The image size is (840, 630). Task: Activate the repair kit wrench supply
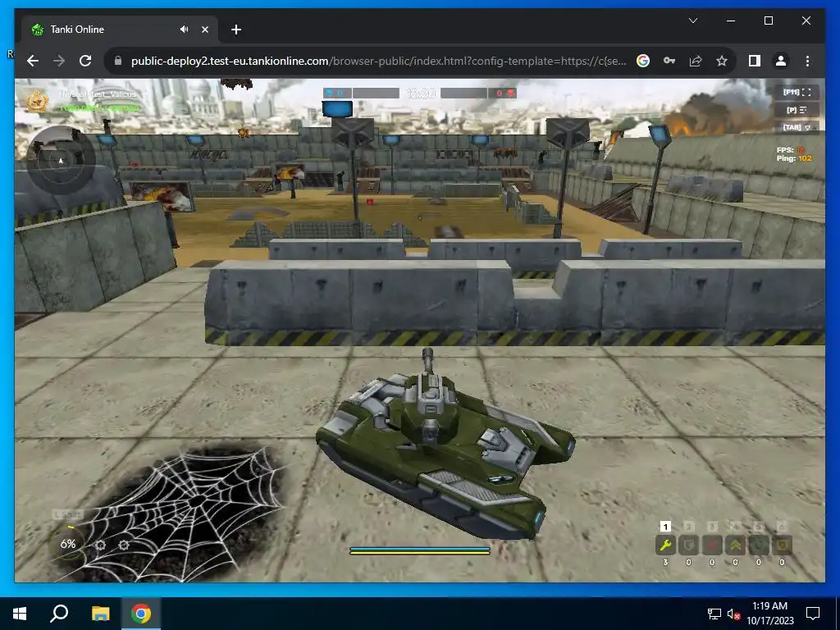click(665, 546)
